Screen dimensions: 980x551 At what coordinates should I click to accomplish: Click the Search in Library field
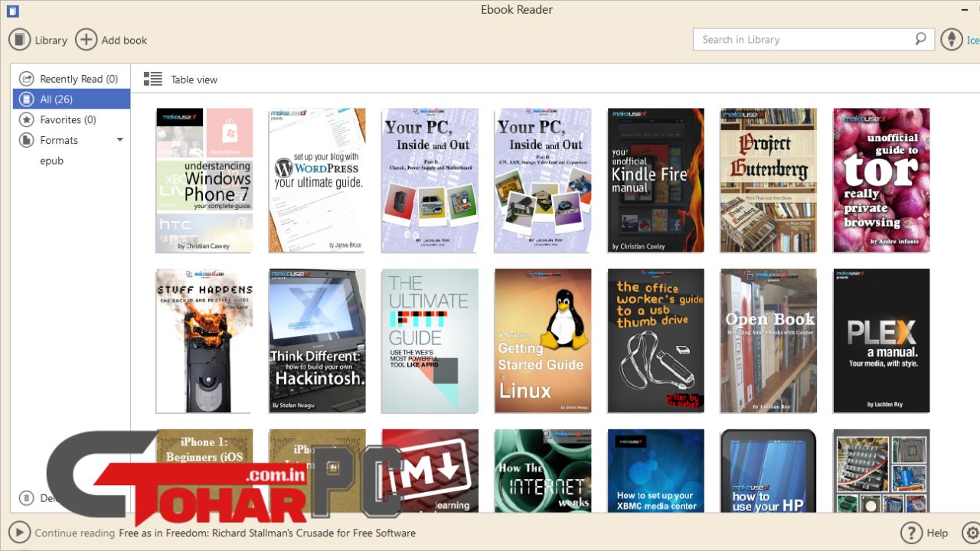[814, 39]
